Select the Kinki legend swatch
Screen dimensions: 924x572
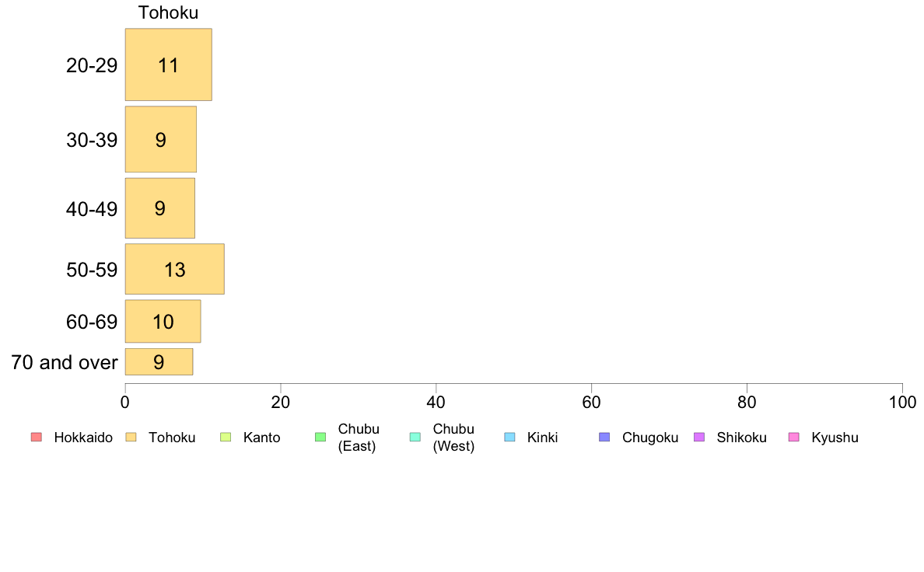[509, 437]
